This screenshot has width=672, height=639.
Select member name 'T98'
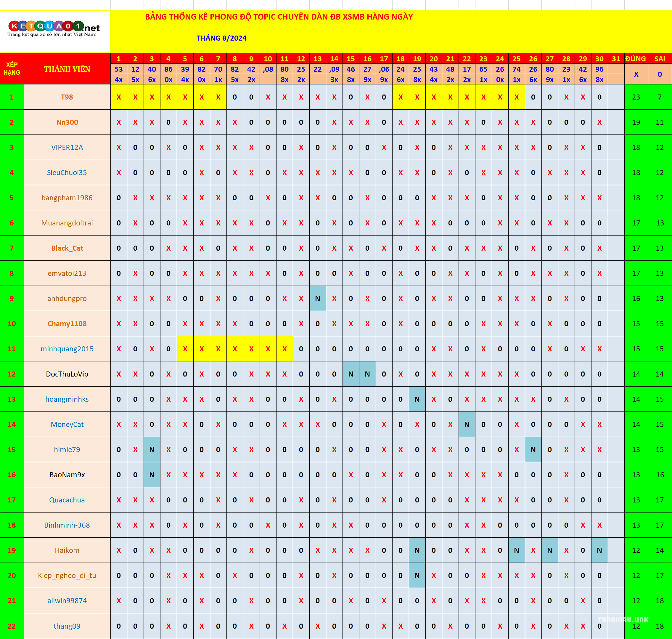pos(67,97)
